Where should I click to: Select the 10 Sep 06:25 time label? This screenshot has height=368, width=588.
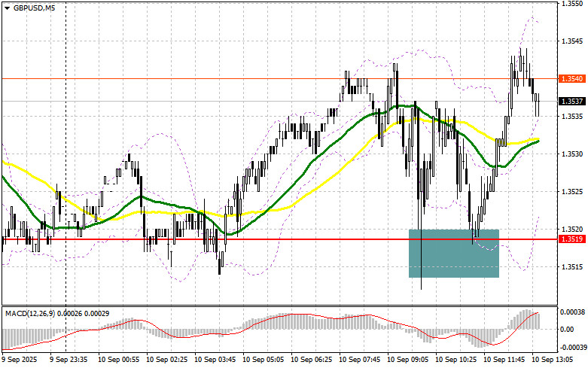pos(311,360)
